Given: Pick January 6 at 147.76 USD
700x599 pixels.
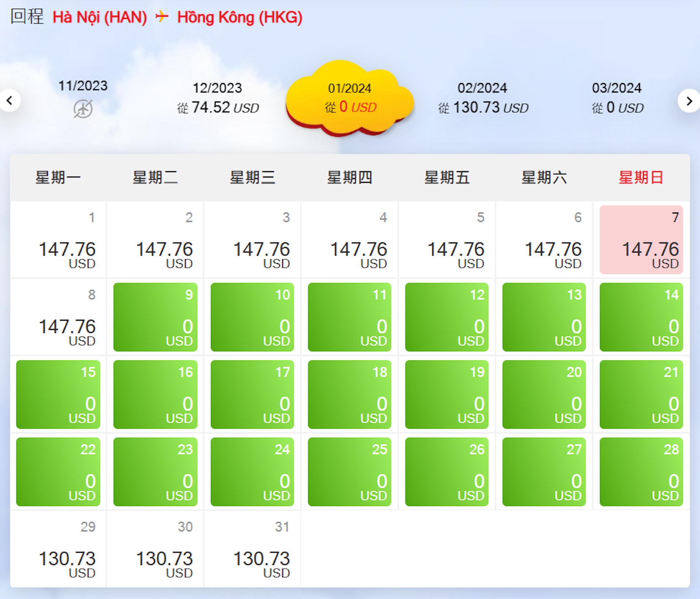Looking at the screenshot, I should [544, 240].
